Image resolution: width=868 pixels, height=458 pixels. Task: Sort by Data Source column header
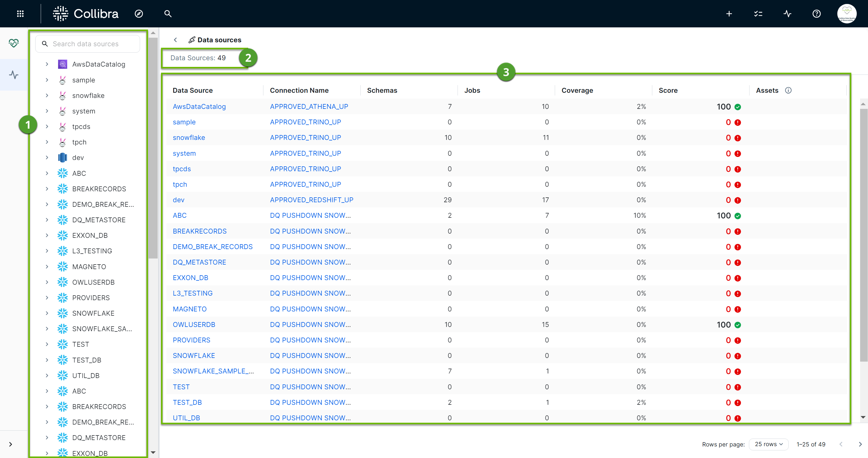click(x=193, y=90)
